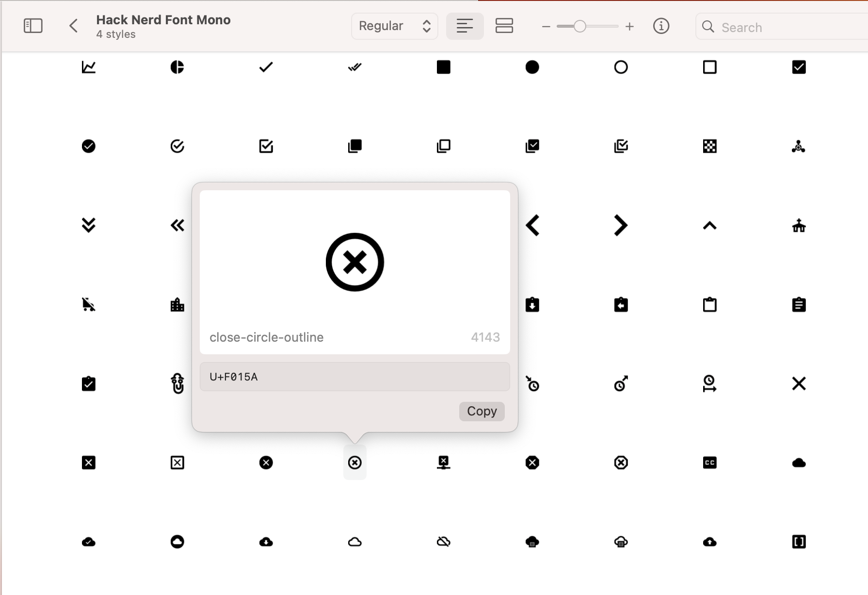Screen dimensions: 868x595
Task: Select the double-checkmark glyph
Action: point(354,67)
